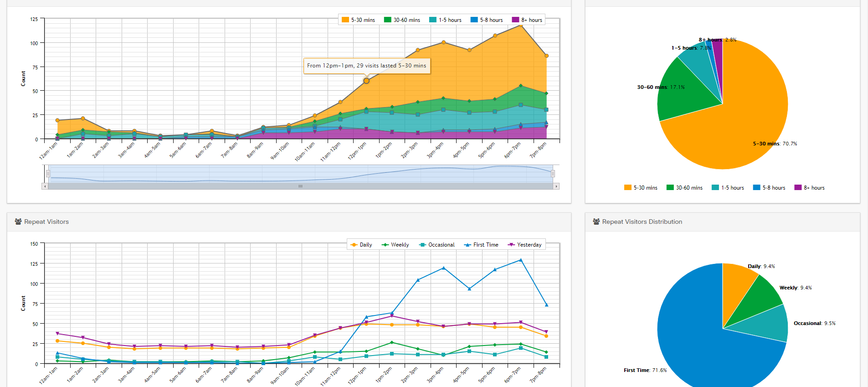Toggle the Yesterday line in Repeat Visitors legend
The width and height of the screenshot is (868, 387).
coord(524,245)
